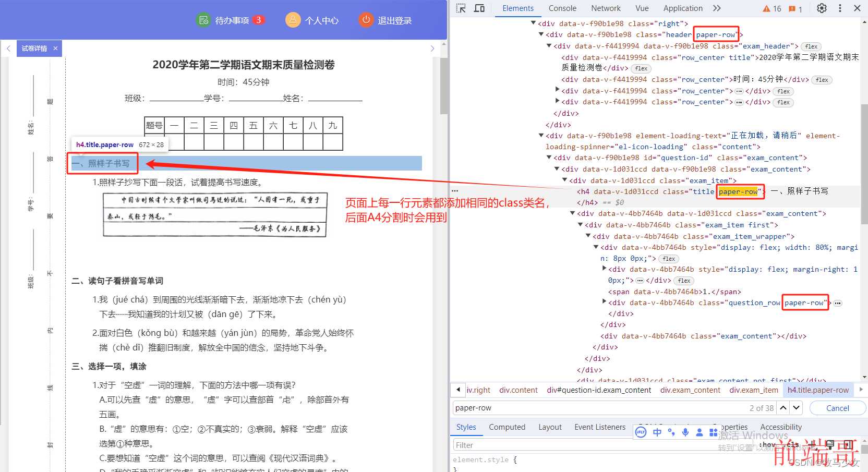Start iFLY voice input microphone
The height and width of the screenshot is (472, 868).
pos(685,432)
